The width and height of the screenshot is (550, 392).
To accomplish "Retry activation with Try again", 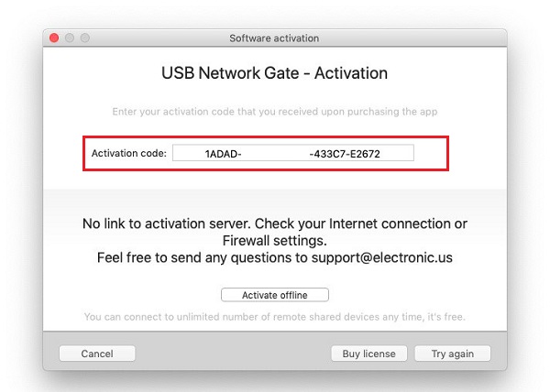I will click(x=453, y=354).
